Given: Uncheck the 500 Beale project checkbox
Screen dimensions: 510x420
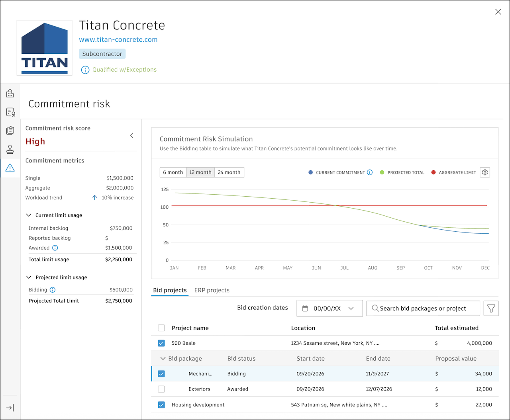Looking at the screenshot, I should click(x=161, y=343).
